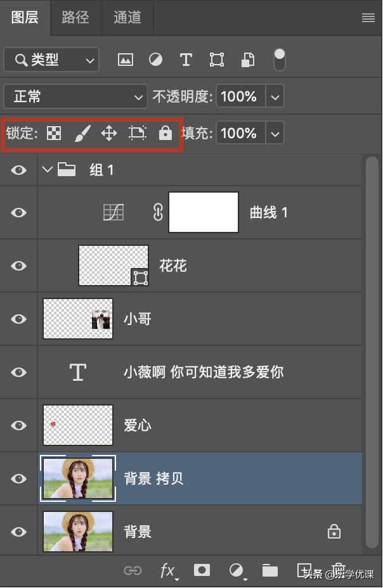Image resolution: width=383 pixels, height=588 pixels.
Task: Filter for type layers icon
Action: [186, 60]
